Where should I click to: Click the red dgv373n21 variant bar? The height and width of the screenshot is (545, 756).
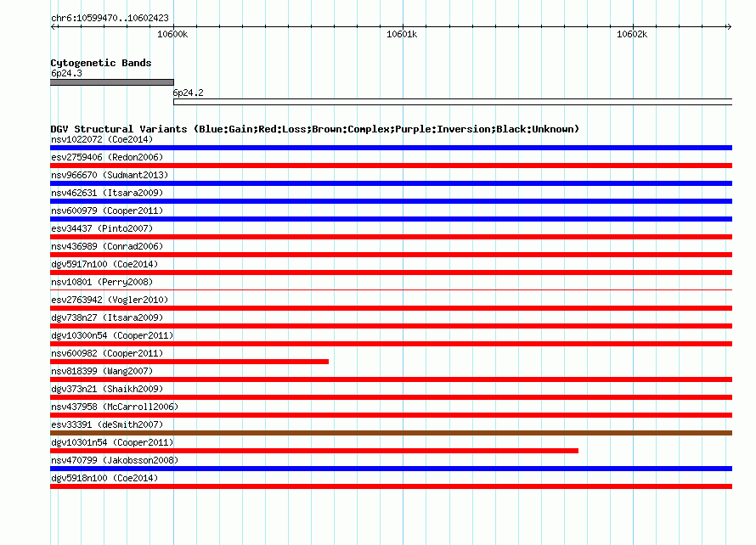(391, 397)
